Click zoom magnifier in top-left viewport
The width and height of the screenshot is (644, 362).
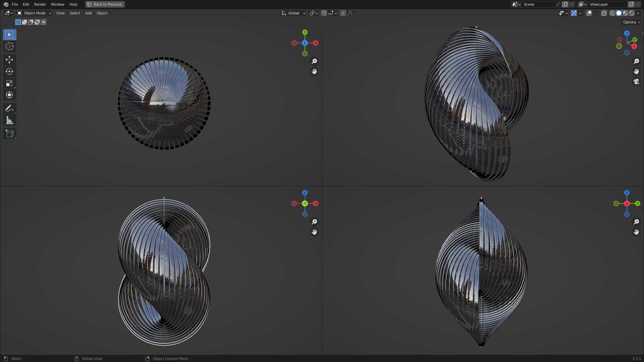pyautogui.click(x=314, y=61)
